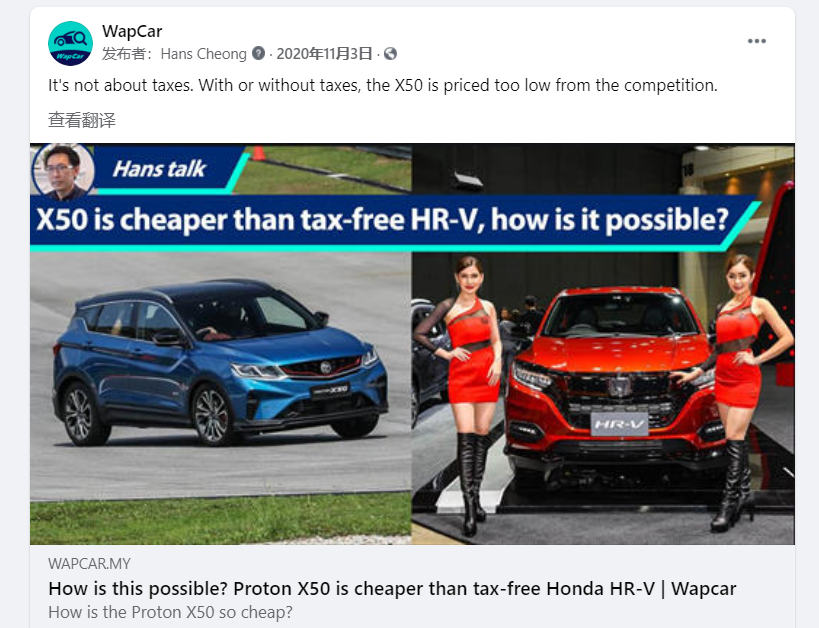Click the WAPCAR.MY domain label
Screen dimensions: 819x628
pos(89,564)
